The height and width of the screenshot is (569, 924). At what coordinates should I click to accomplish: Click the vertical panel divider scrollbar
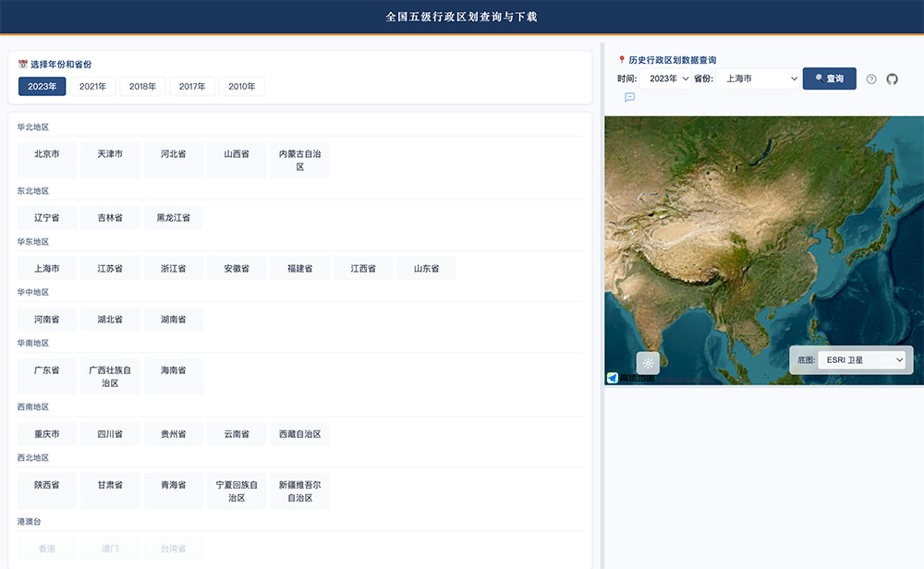point(602,306)
